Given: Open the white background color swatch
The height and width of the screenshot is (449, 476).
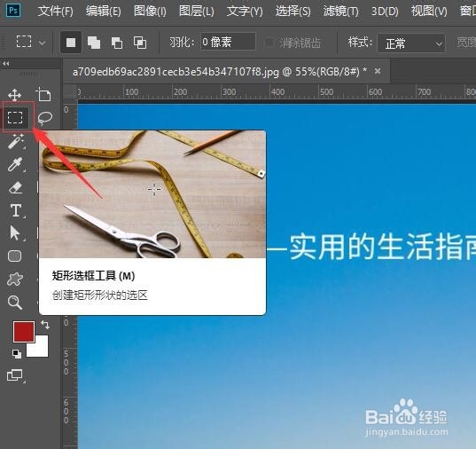Looking at the screenshot, I should [42, 350].
